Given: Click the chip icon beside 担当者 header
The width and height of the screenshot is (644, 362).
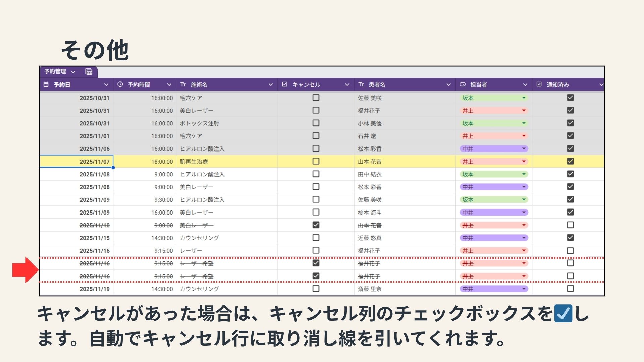Looking at the screenshot, I should tap(463, 84).
